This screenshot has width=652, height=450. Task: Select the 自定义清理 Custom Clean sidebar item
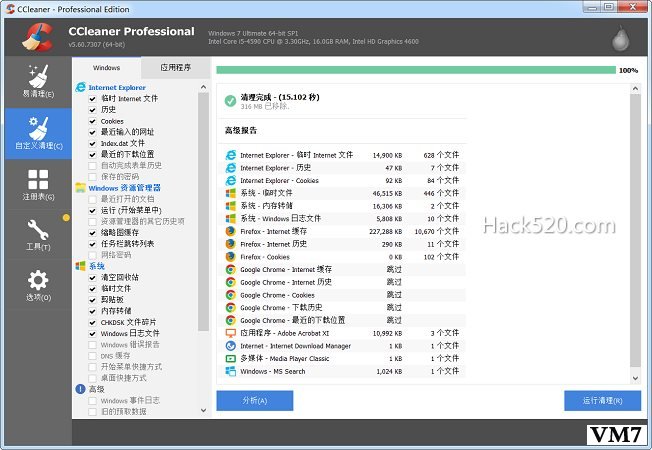click(x=38, y=134)
